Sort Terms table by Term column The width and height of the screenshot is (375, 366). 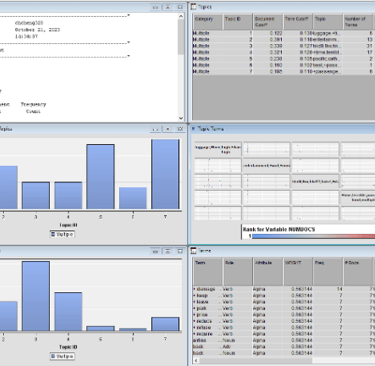tap(207, 272)
